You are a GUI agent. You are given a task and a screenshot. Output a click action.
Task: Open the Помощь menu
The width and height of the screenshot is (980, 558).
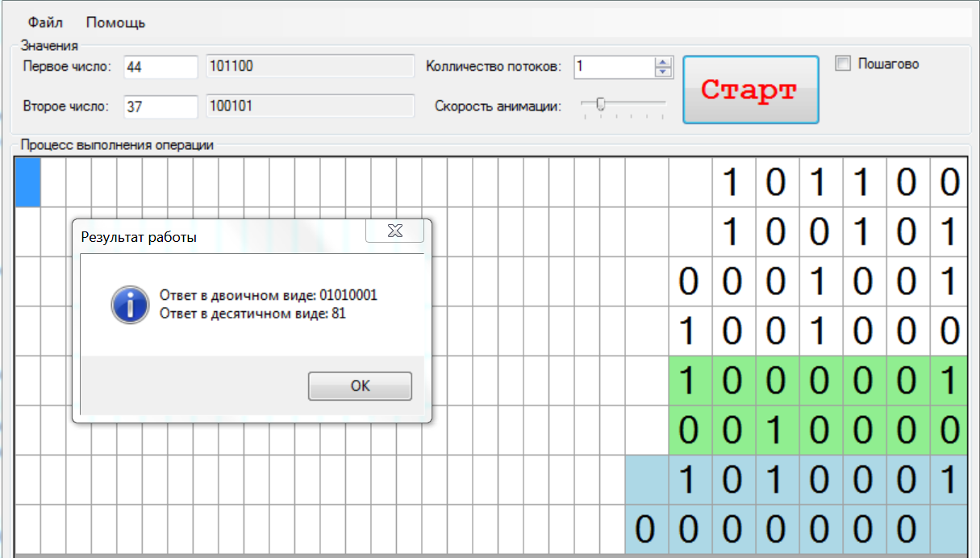(115, 23)
